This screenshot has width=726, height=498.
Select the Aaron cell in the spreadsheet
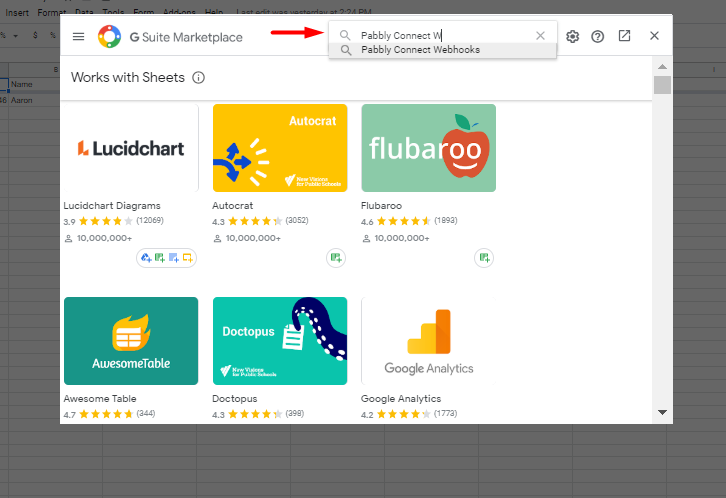[x=34, y=100]
